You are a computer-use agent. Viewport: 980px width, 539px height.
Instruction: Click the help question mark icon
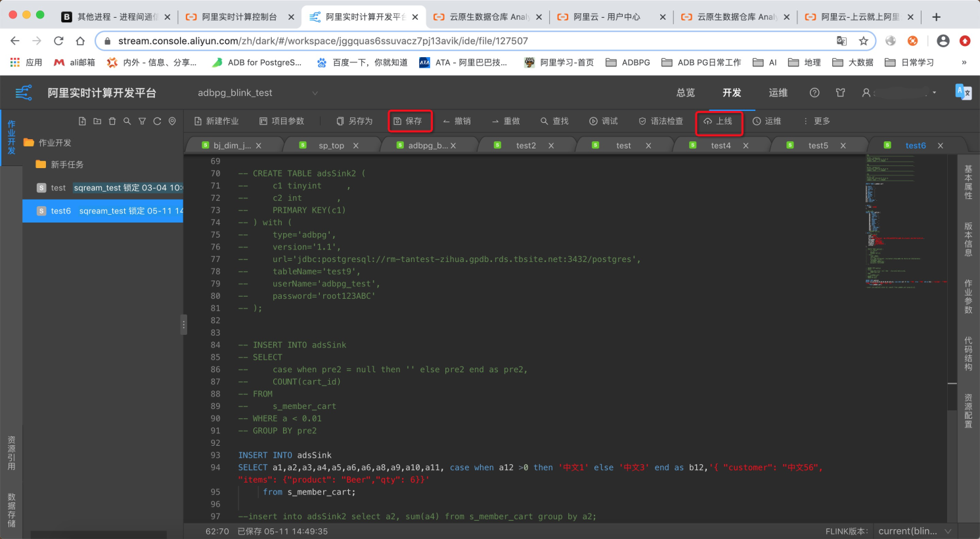tap(814, 93)
